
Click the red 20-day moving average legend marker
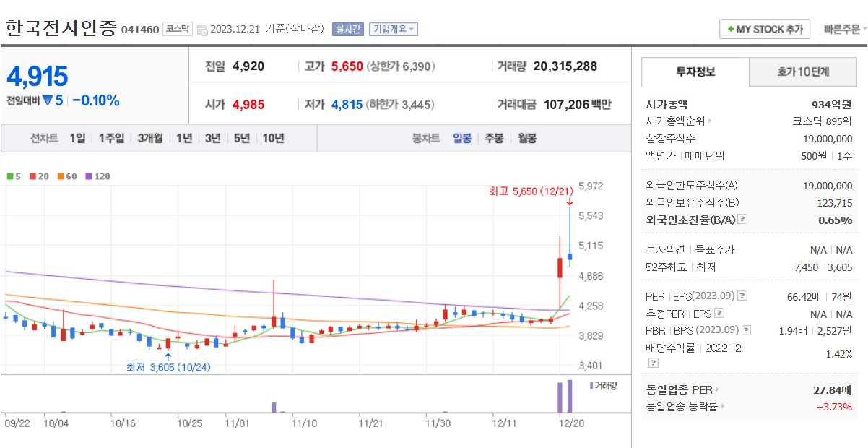click(32, 176)
